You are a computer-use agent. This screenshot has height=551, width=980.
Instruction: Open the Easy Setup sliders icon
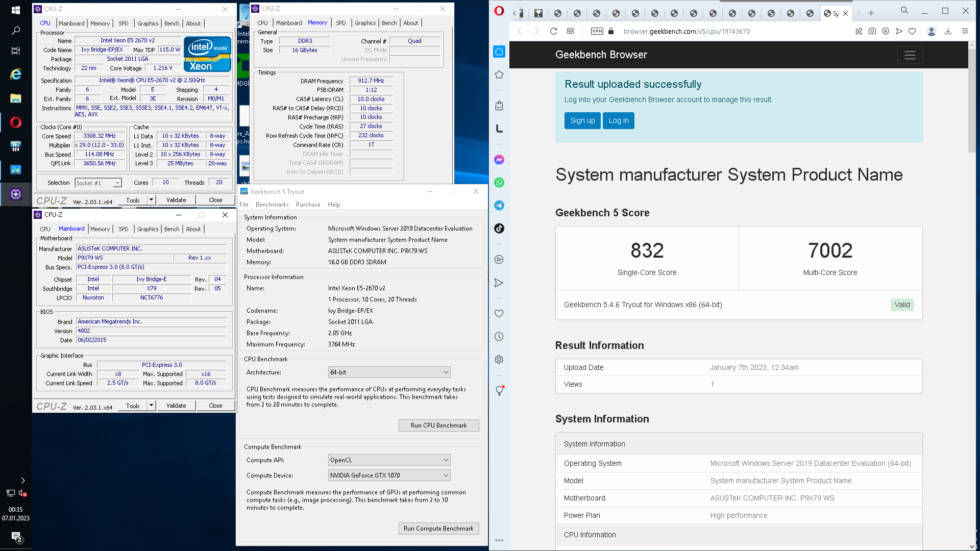[x=965, y=31]
